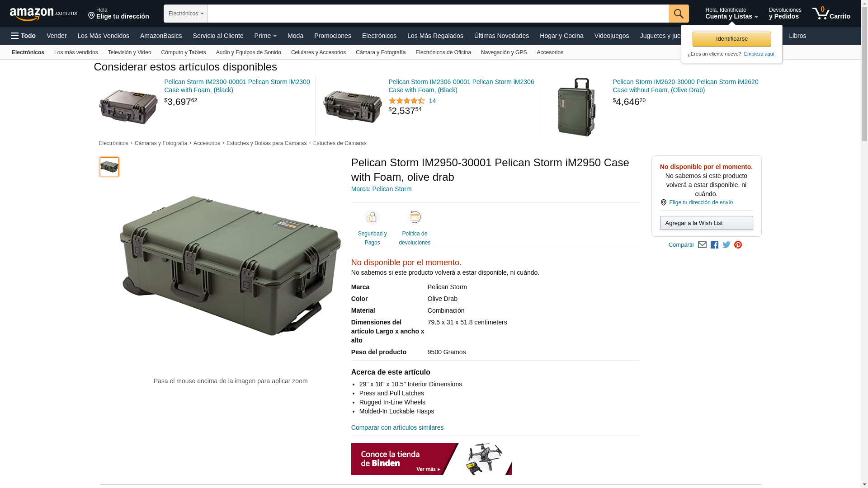The width and height of the screenshot is (868, 488).
Task: Share product on Facebook icon
Action: (714, 245)
